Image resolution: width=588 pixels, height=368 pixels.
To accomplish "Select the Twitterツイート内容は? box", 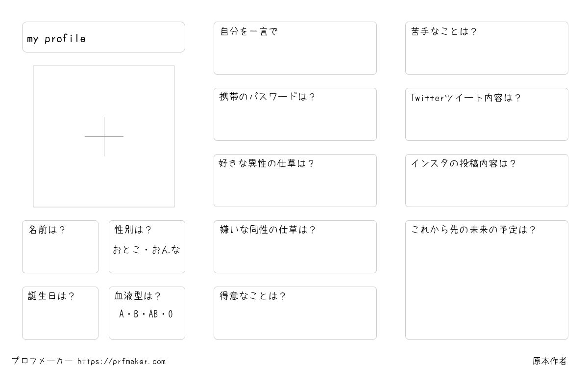I will click(487, 114).
